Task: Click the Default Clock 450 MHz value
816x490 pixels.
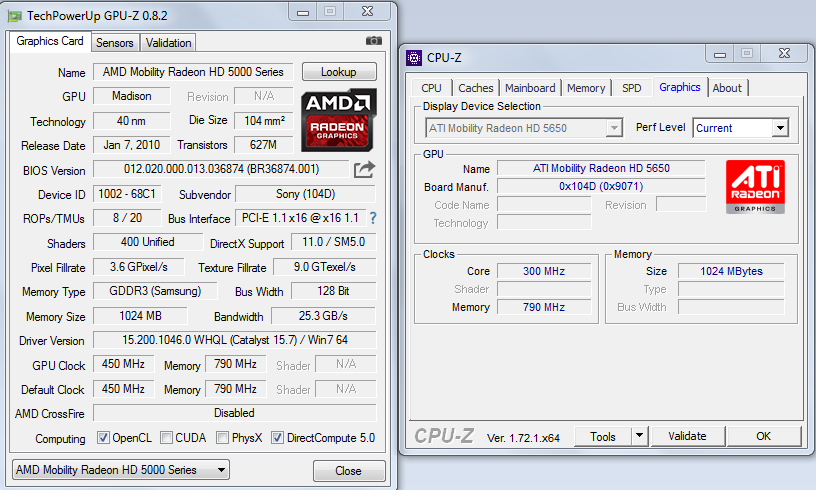Action: [x=123, y=389]
